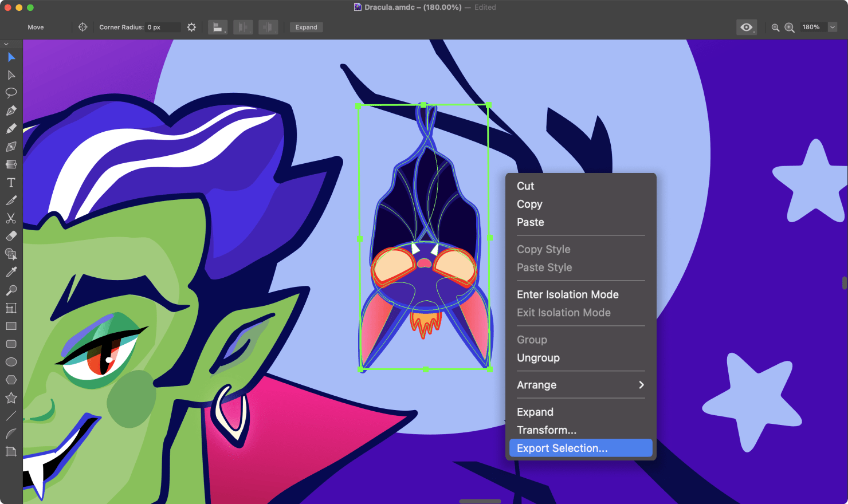Screen dimensions: 848x504
Task: Open the align options dropdown button
Action: [x=217, y=27]
